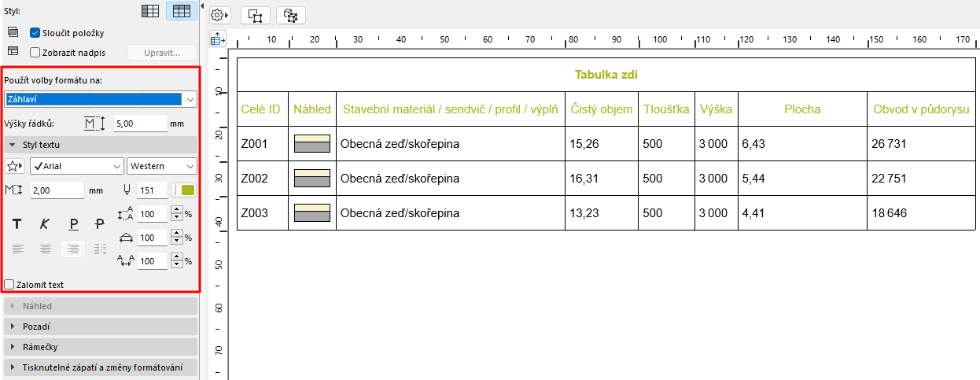Collapse the left panel with the small arrow
This screenshot has width=980, height=380.
pos(203,6)
